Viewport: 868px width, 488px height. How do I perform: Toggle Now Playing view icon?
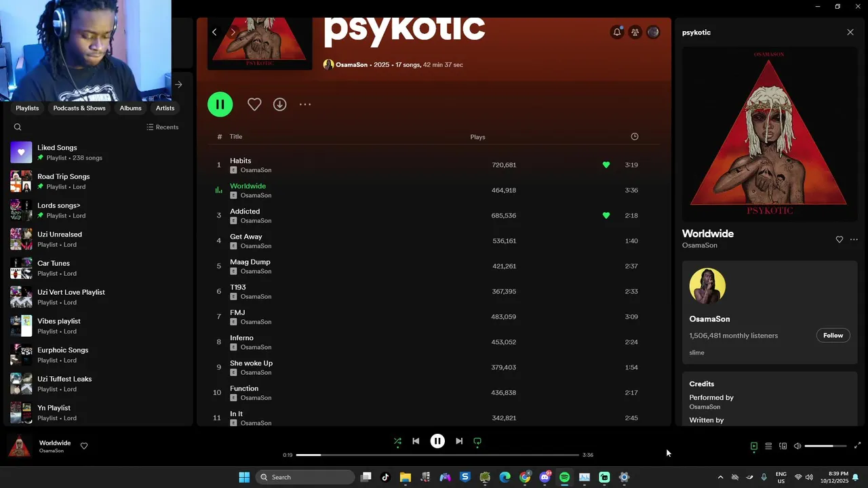pos(753,446)
